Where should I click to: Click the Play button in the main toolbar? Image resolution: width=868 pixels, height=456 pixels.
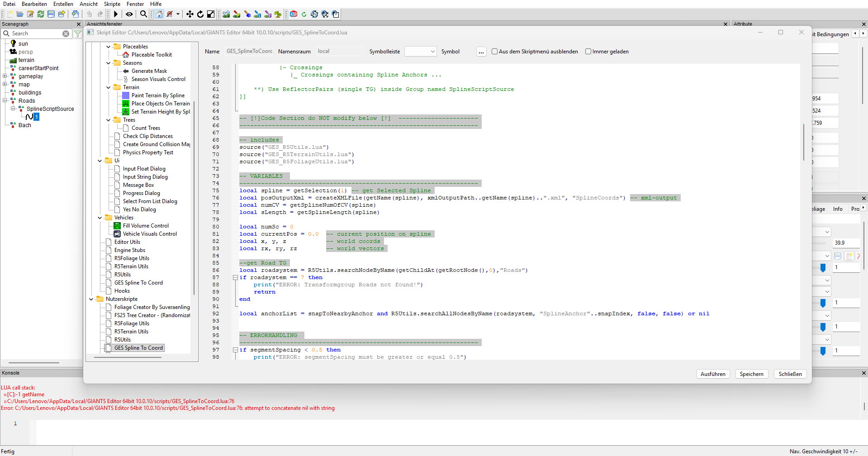(x=116, y=14)
